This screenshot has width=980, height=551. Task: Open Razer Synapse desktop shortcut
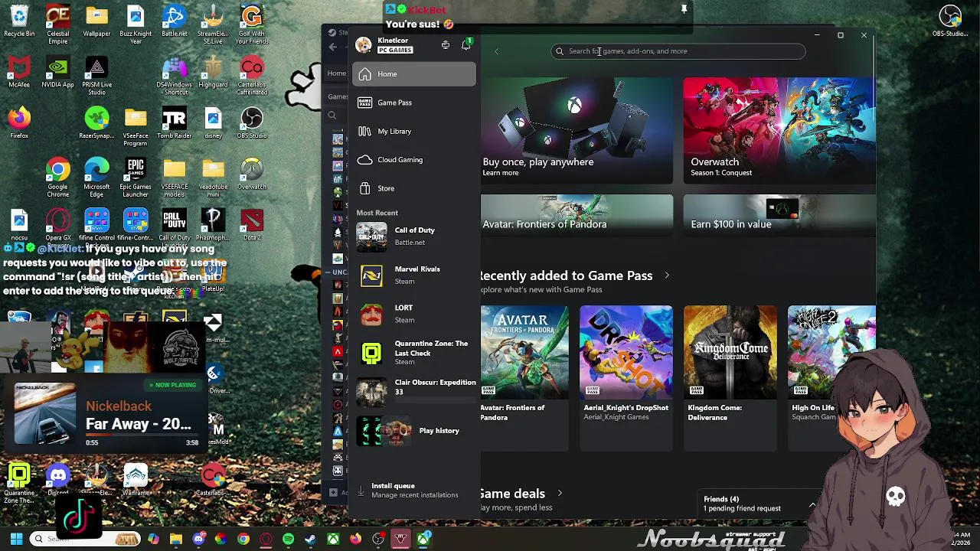click(x=96, y=123)
